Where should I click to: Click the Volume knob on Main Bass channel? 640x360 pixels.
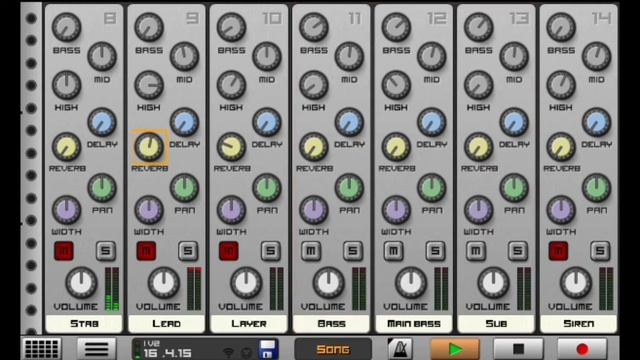(411, 283)
